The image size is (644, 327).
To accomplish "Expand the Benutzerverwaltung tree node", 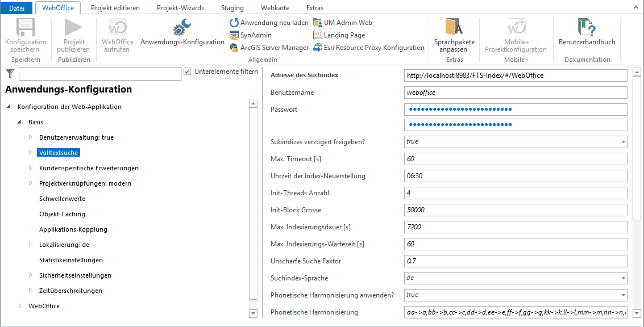I will (31, 137).
